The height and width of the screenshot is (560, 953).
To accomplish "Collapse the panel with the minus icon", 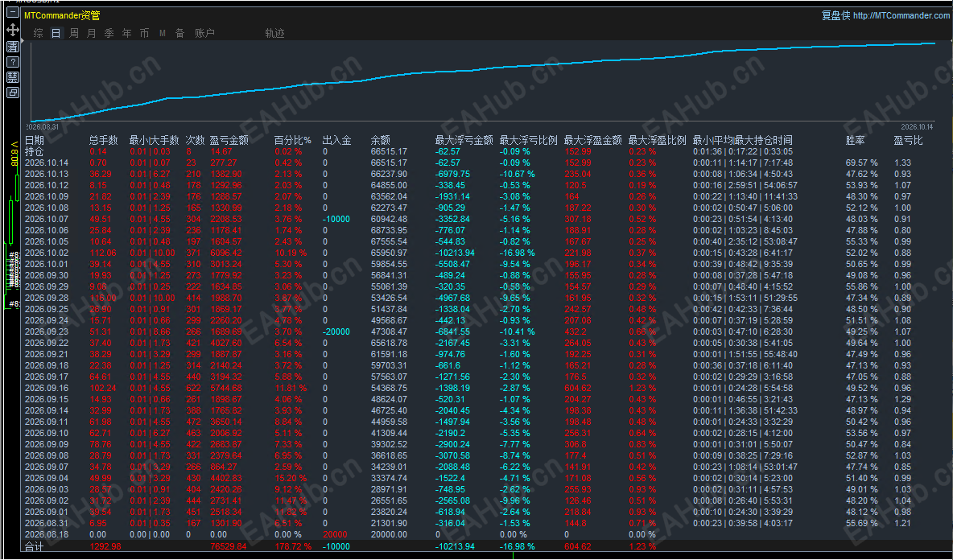I will [x=12, y=12].
